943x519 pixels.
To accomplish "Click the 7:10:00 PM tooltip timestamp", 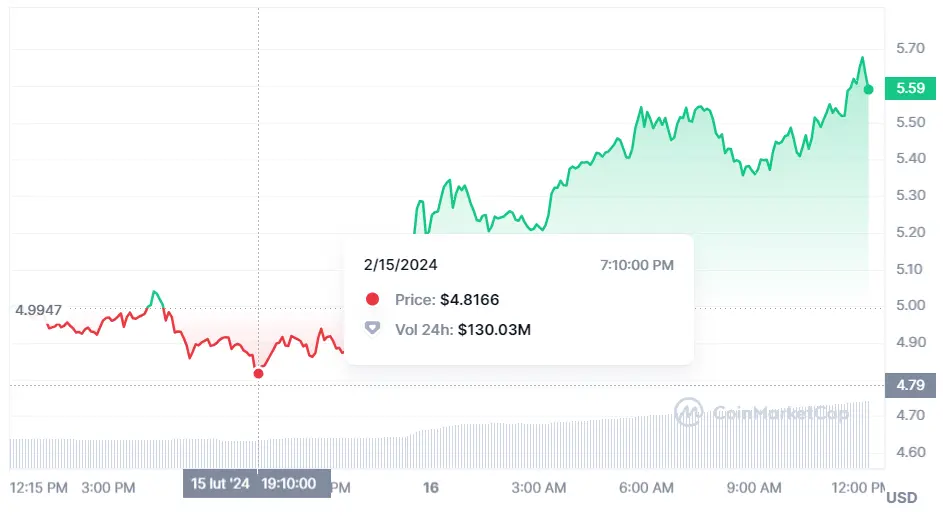I will (637, 265).
